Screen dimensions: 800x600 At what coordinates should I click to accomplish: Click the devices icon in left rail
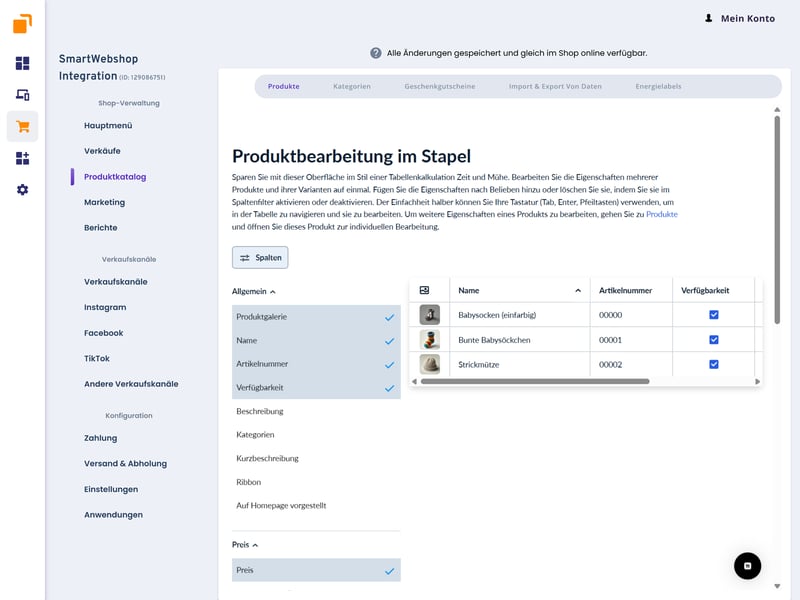(x=22, y=95)
